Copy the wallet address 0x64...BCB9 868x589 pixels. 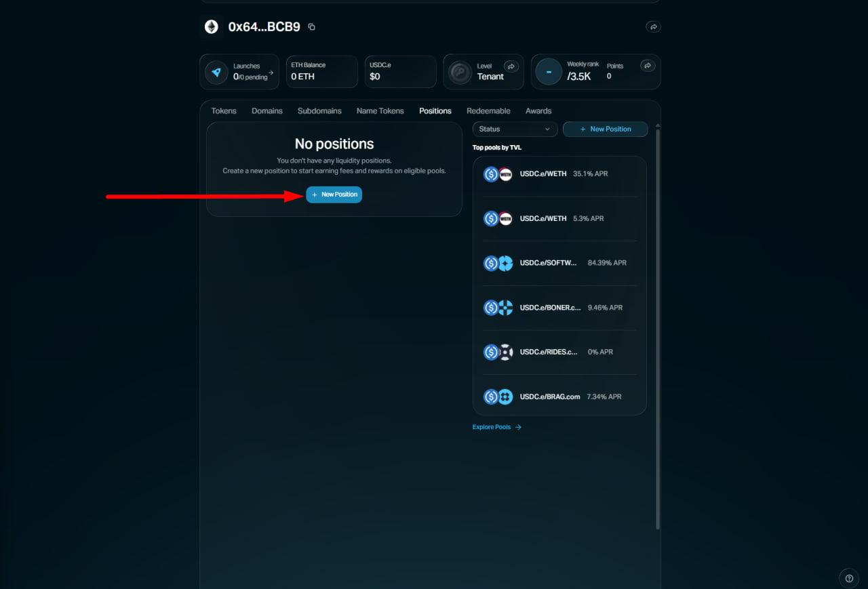(x=311, y=27)
